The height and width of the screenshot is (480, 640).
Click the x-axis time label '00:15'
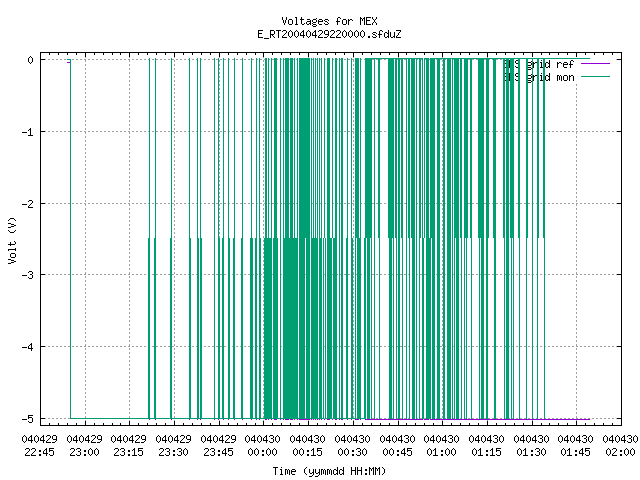307,452
